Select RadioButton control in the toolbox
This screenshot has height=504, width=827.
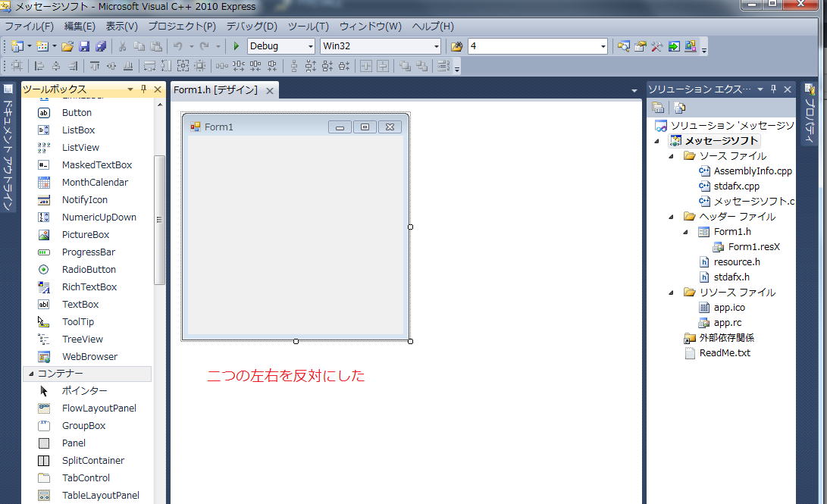click(88, 269)
